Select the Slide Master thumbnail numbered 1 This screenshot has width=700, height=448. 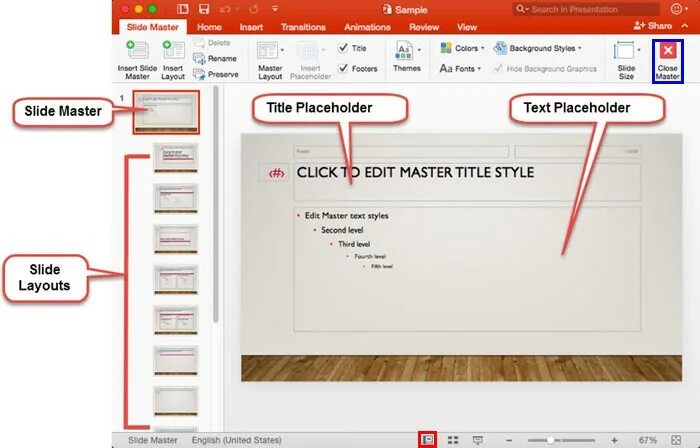(x=166, y=112)
